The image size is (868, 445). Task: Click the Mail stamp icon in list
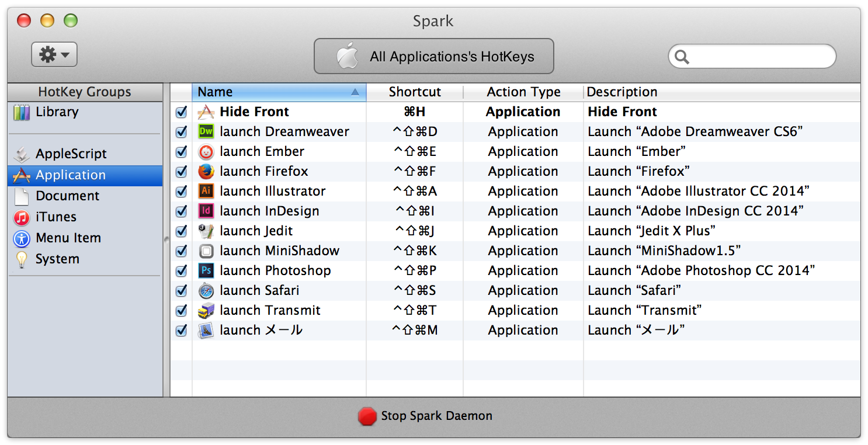click(206, 330)
